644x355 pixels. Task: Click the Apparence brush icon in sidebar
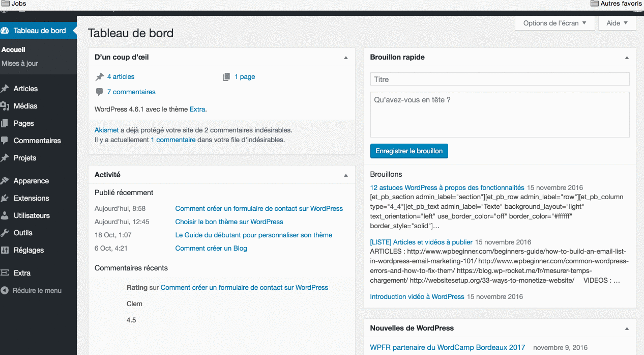5,181
